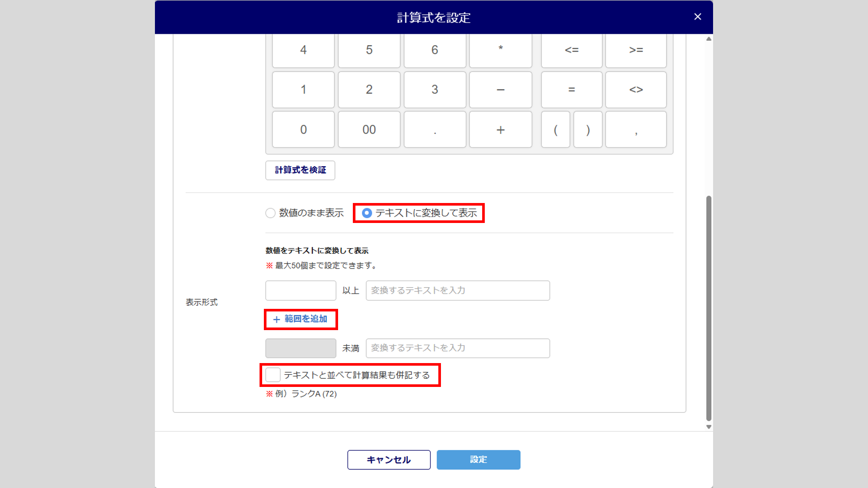Insert the equals operator
Image resolution: width=868 pixels, height=488 pixels.
[x=572, y=89]
